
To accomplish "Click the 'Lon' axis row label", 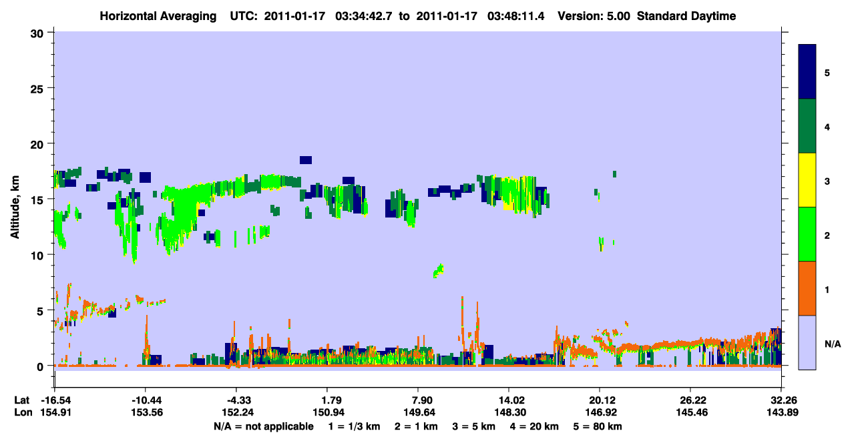I will [x=22, y=412].
